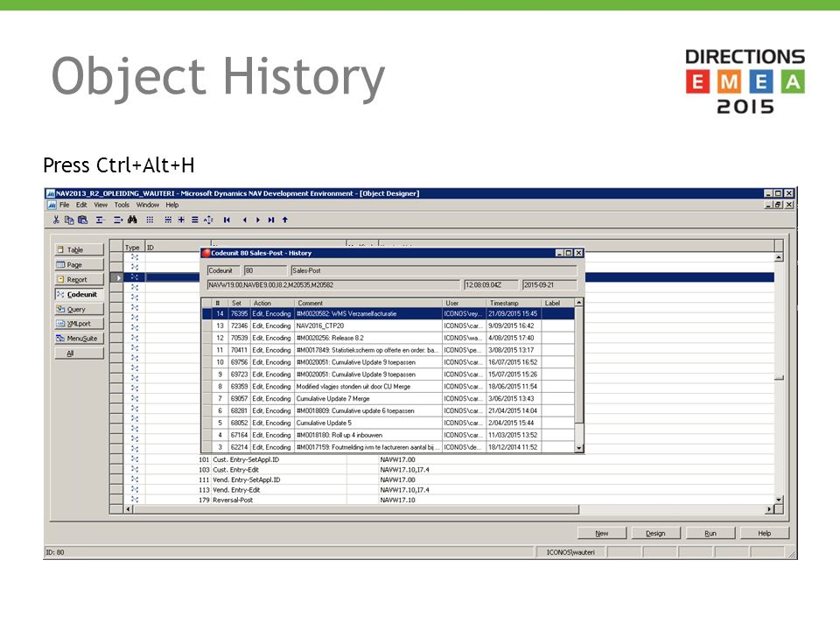Show Table objects in Object Designer
This screenshot has height=630, width=840.
tap(79, 249)
